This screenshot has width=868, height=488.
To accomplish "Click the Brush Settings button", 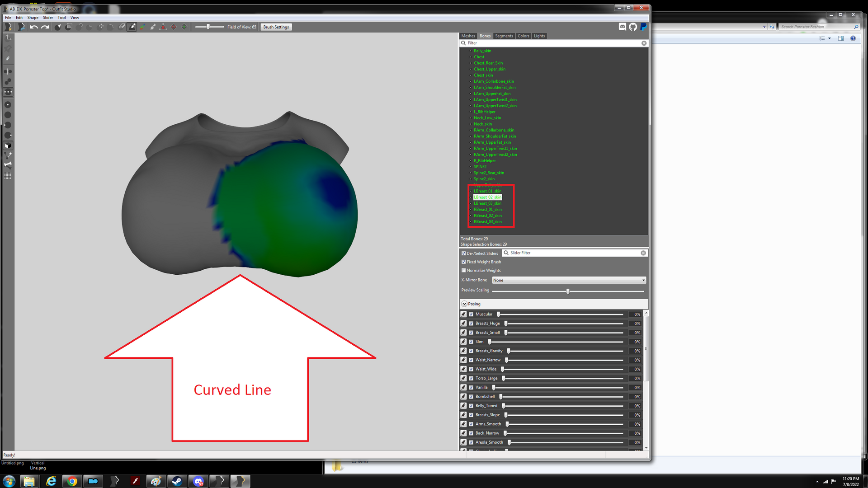I will point(276,27).
